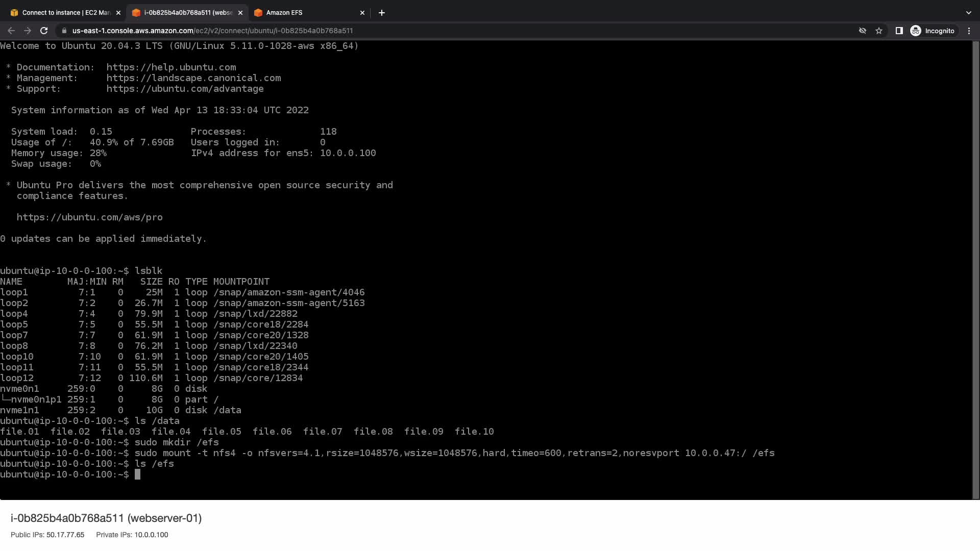Bookmark this page with star icon
Image resolution: width=980 pixels, height=551 pixels.
point(879,31)
